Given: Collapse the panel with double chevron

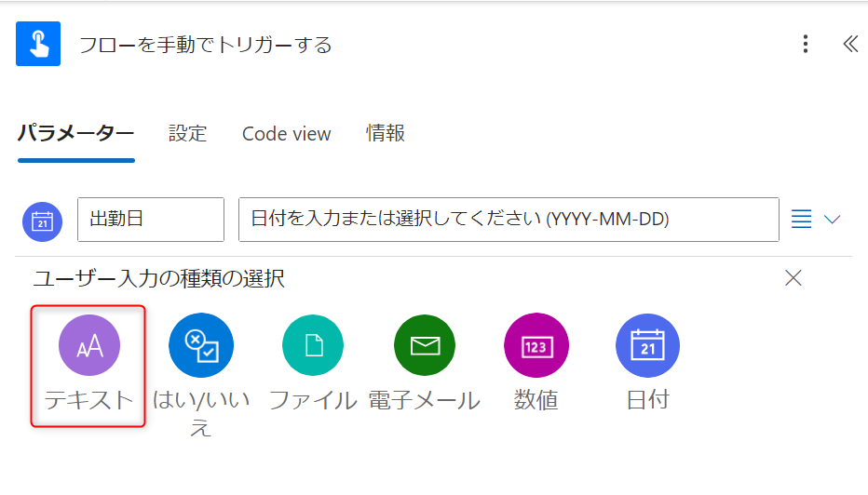Looking at the screenshot, I should click(850, 44).
